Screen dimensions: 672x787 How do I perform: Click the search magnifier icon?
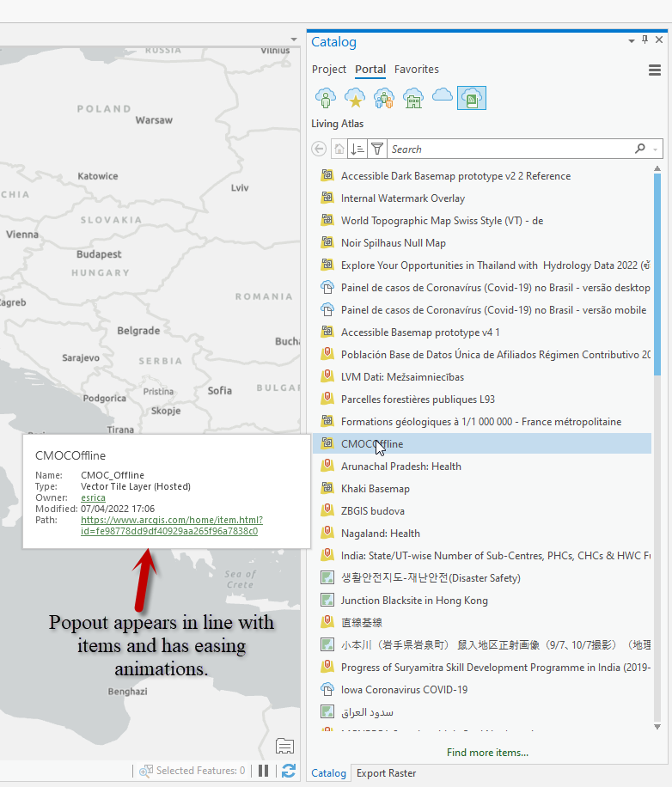[x=640, y=149]
